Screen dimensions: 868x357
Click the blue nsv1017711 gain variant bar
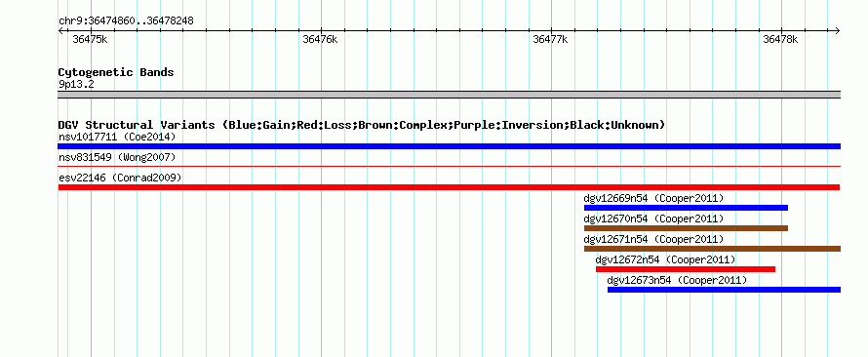pos(449,146)
